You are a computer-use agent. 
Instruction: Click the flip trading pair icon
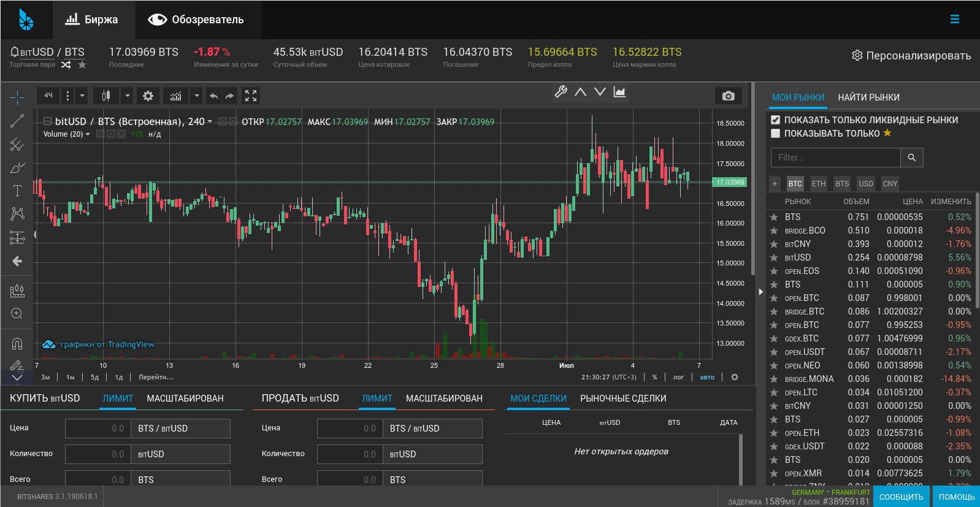[66, 64]
